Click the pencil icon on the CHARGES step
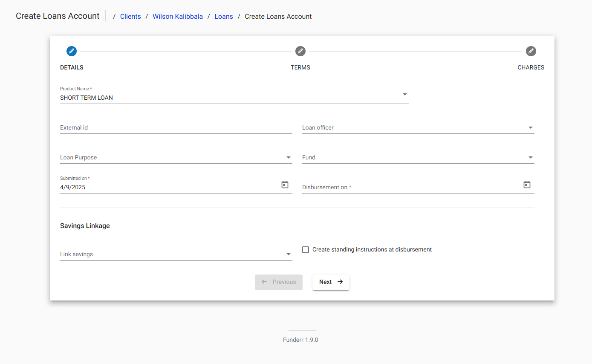Viewport: 592px width, 364px height. [531, 51]
